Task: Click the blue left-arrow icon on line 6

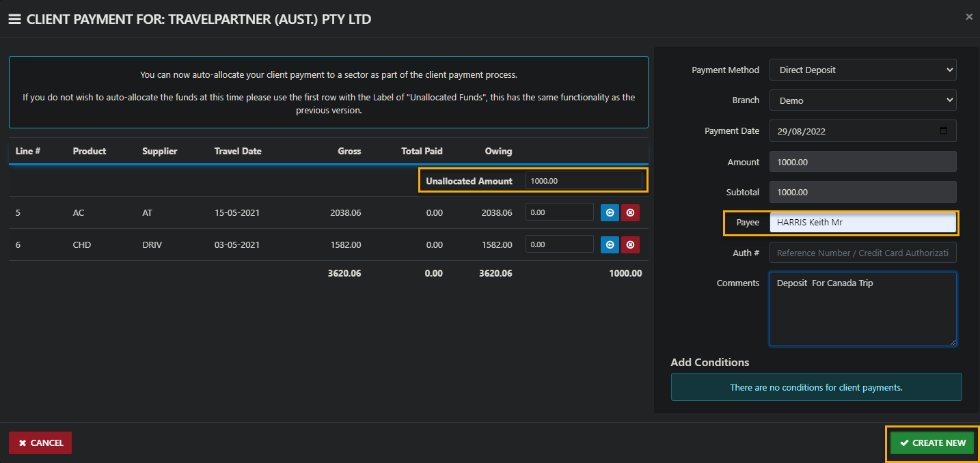Action: point(610,244)
